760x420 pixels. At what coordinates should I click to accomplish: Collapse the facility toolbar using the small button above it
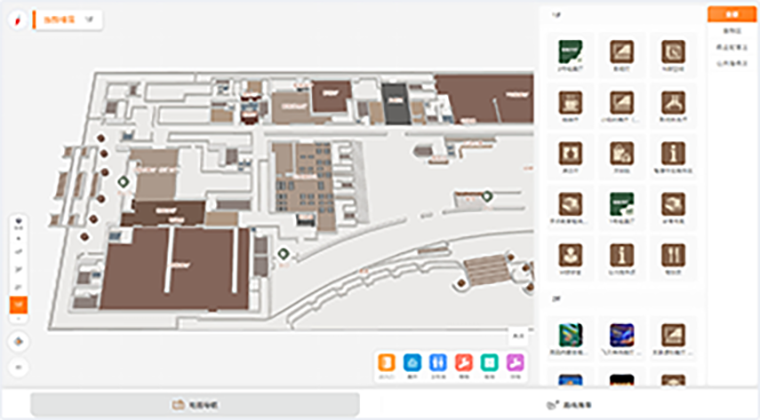point(518,337)
